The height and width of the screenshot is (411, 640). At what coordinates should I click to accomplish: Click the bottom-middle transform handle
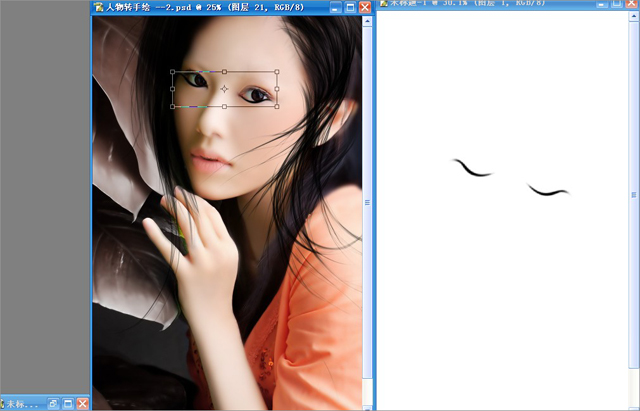click(224, 107)
